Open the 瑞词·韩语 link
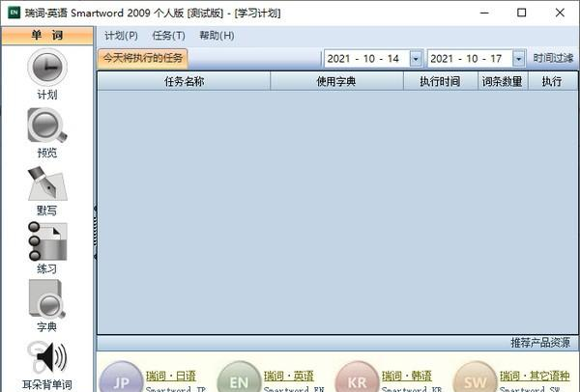Image resolution: width=580 pixels, height=392 pixels. [407, 377]
